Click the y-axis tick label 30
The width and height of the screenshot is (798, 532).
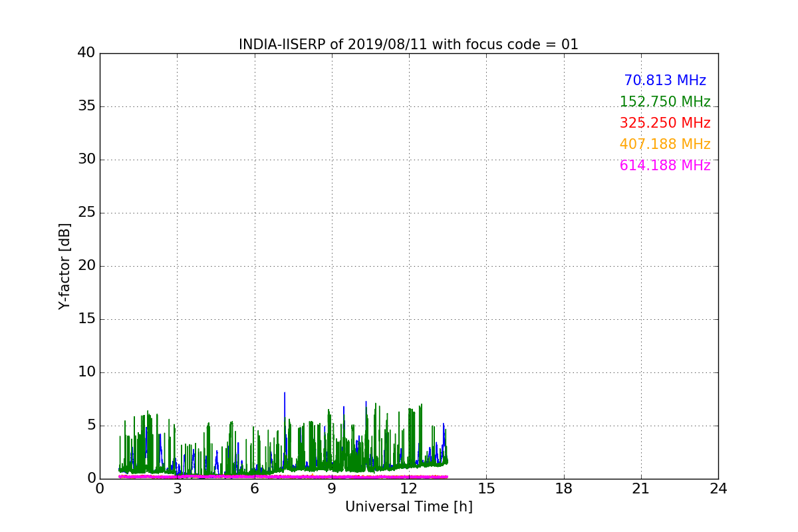[86, 160]
